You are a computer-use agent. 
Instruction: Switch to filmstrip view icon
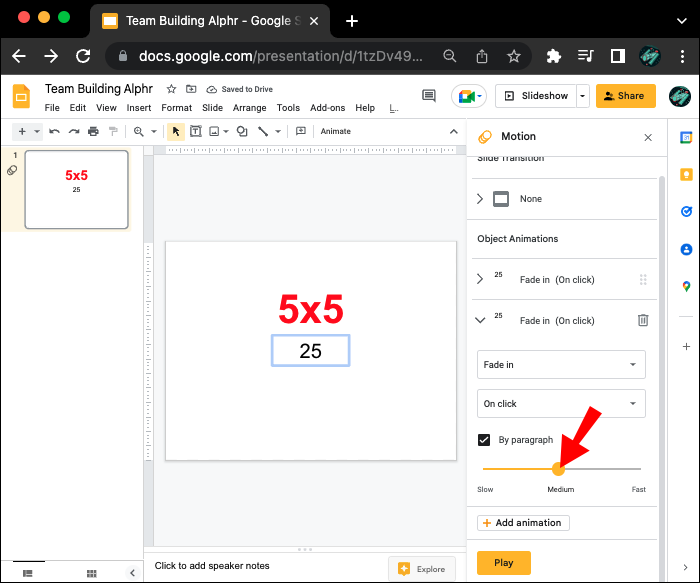point(28,573)
